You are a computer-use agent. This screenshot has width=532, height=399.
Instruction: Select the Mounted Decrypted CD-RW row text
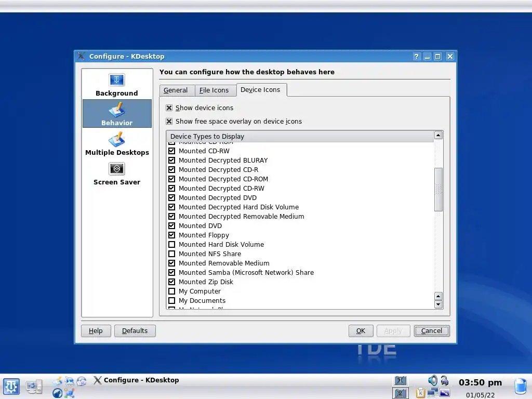pos(221,188)
